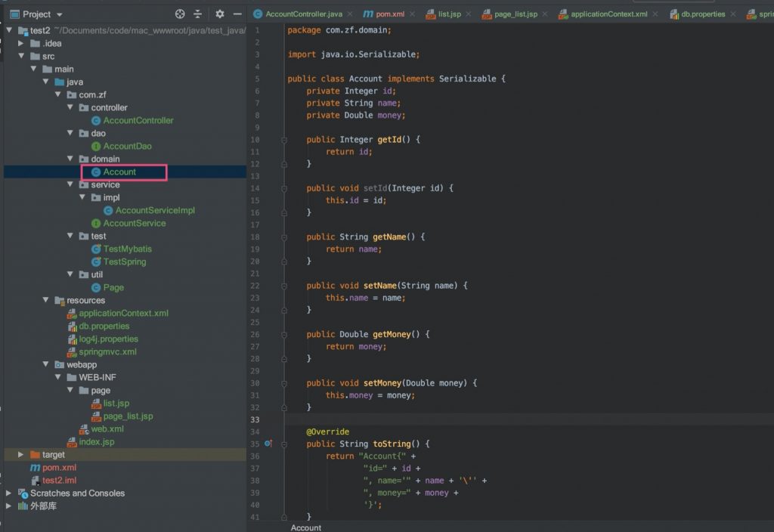Select springmvc.xml in resources
This screenshot has width=774, height=532.
(x=107, y=351)
